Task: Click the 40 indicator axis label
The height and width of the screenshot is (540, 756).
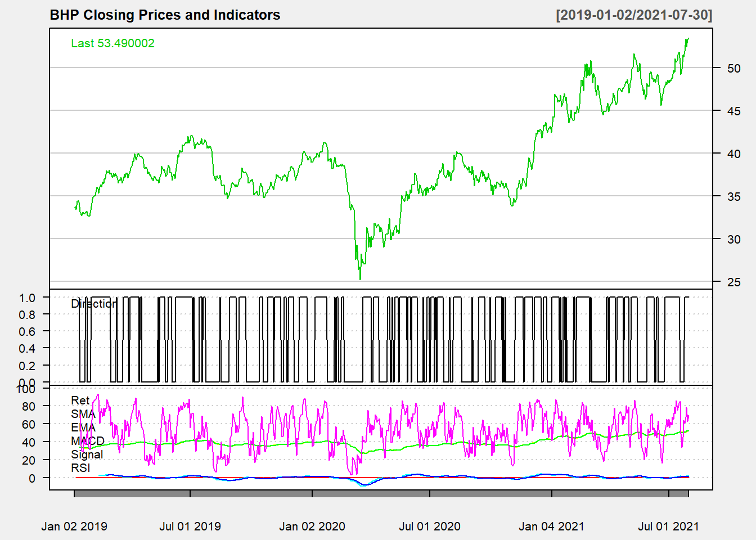Action: [x=29, y=442]
